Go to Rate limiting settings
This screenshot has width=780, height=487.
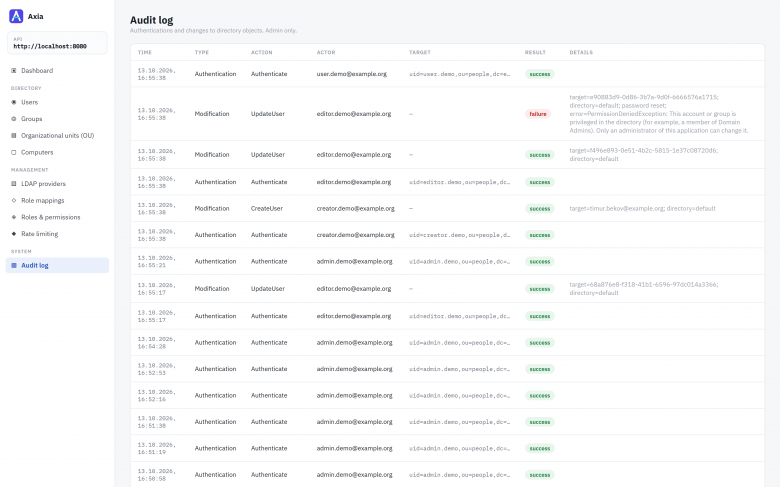coord(57,234)
